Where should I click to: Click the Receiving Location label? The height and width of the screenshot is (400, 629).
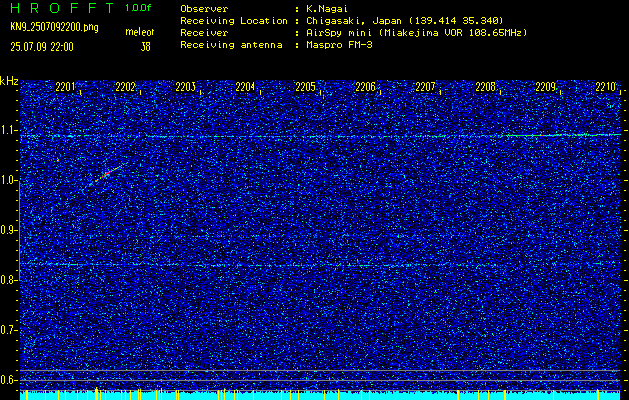click(234, 21)
